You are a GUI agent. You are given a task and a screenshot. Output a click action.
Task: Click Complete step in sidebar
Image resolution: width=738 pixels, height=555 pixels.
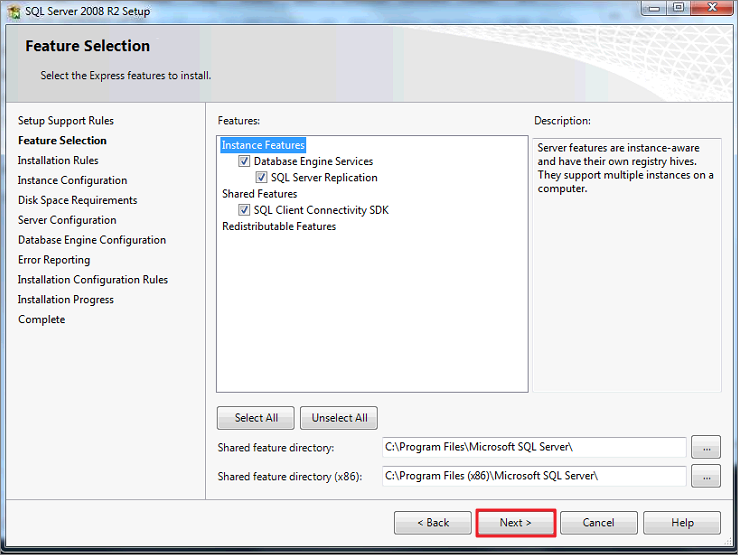(x=41, y=319)
